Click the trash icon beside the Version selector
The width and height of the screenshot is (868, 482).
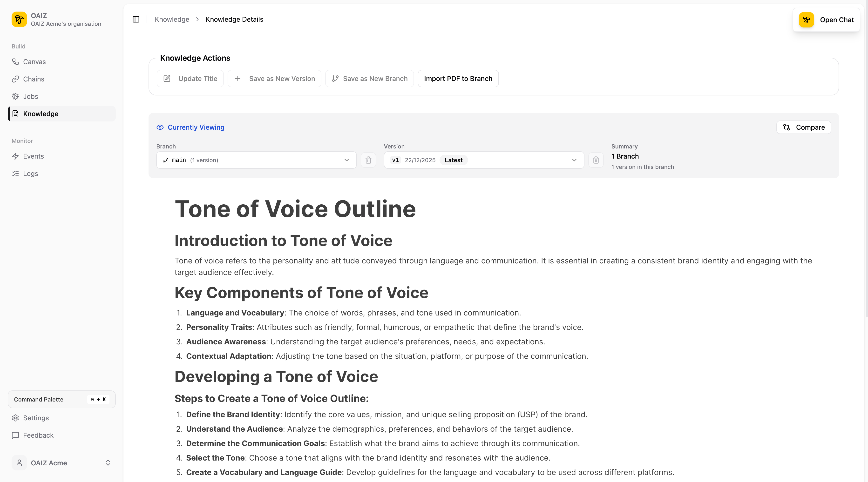(x=596, y=160)
